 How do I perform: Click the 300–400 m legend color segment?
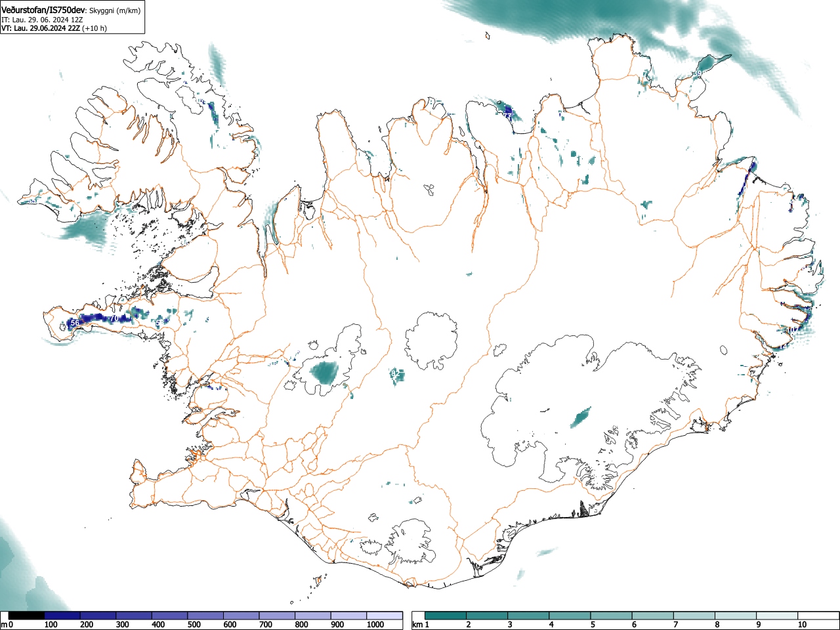[x=134, y=616]
